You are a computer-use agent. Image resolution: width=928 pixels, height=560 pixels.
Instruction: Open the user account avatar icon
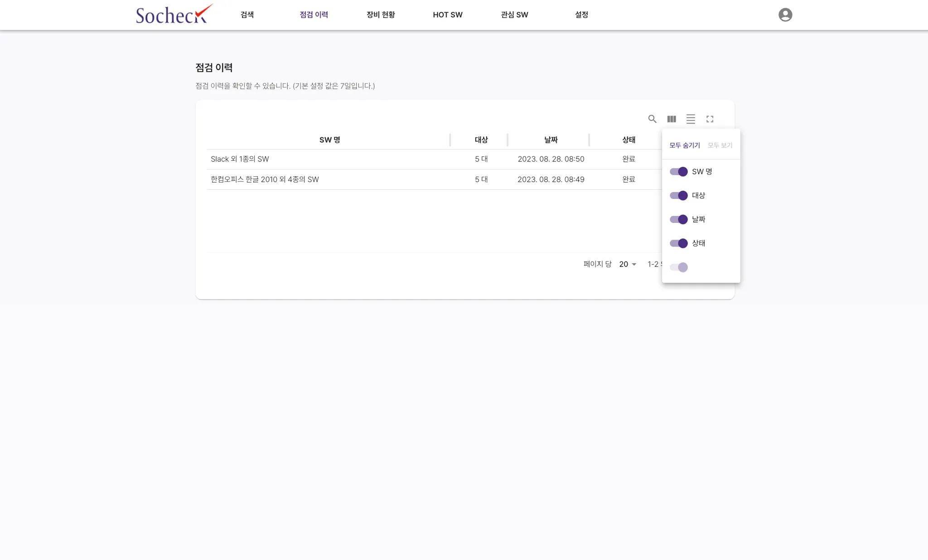coord(785,15)
